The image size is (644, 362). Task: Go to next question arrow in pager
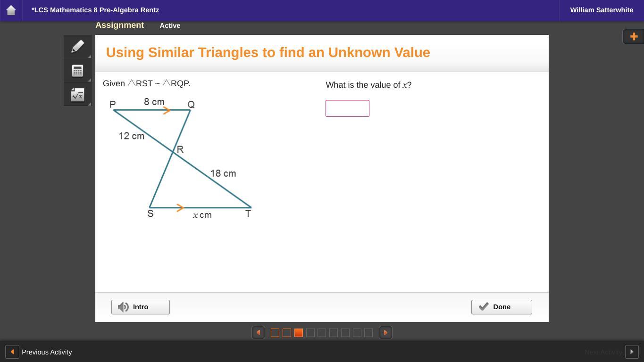coord(385,333)
